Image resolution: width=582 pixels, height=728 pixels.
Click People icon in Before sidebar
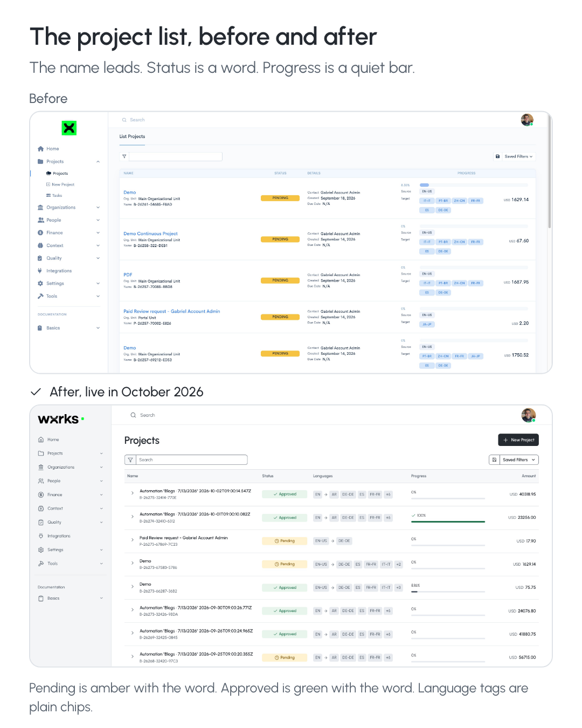tap(40, 220)
